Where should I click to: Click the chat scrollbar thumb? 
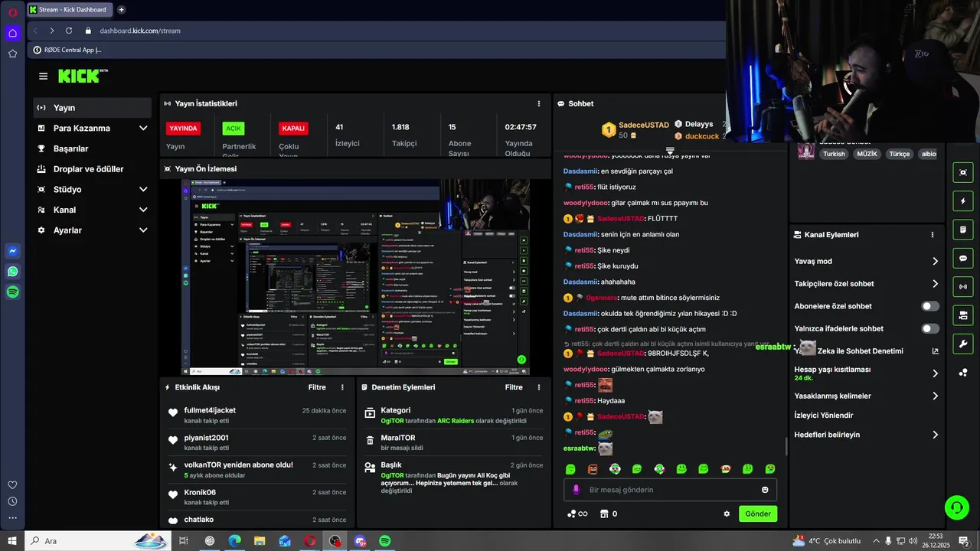(786, 447)
